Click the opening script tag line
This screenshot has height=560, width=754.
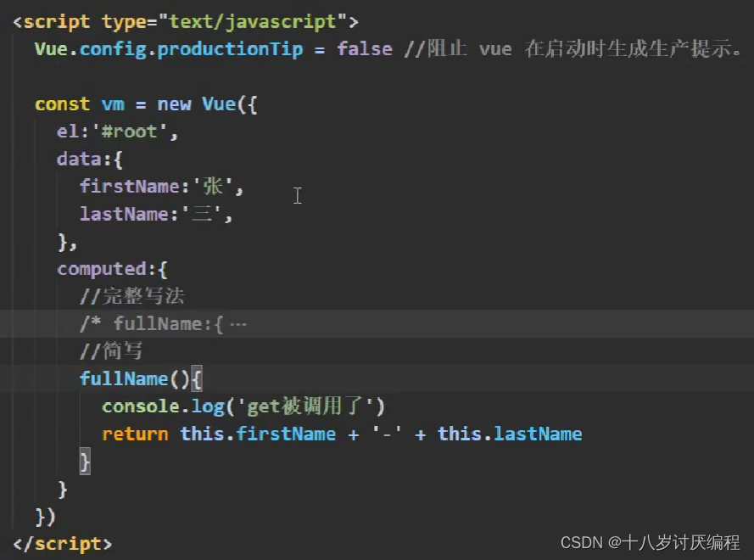tap(186, 22)
